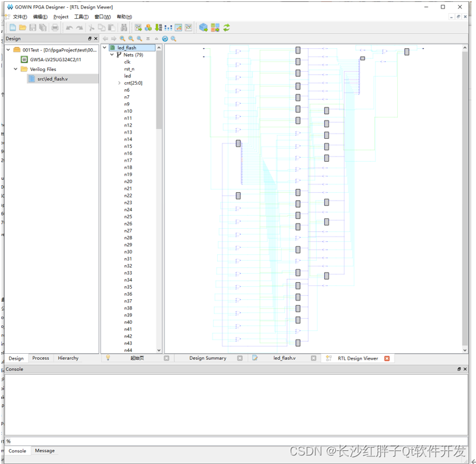Open the blue dotted grid tool icon
476x464 pixels.
tap(168, 27)
